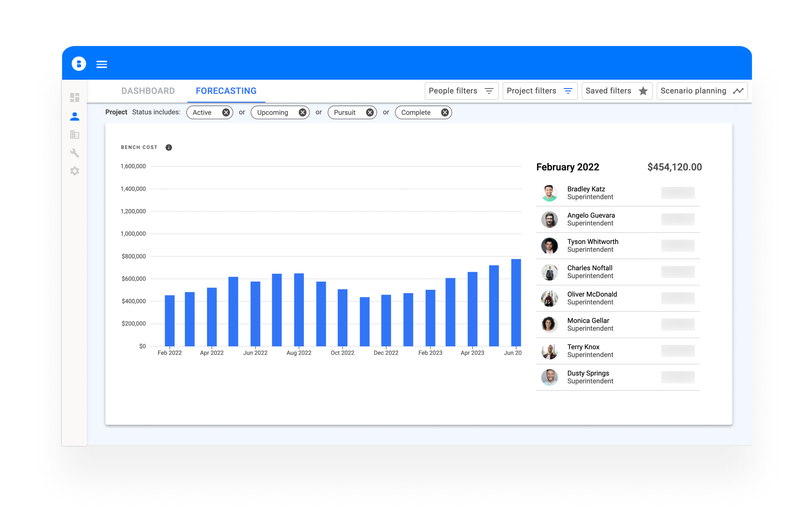Open dashboard grid icon in sidebar

tap(75, 98)
